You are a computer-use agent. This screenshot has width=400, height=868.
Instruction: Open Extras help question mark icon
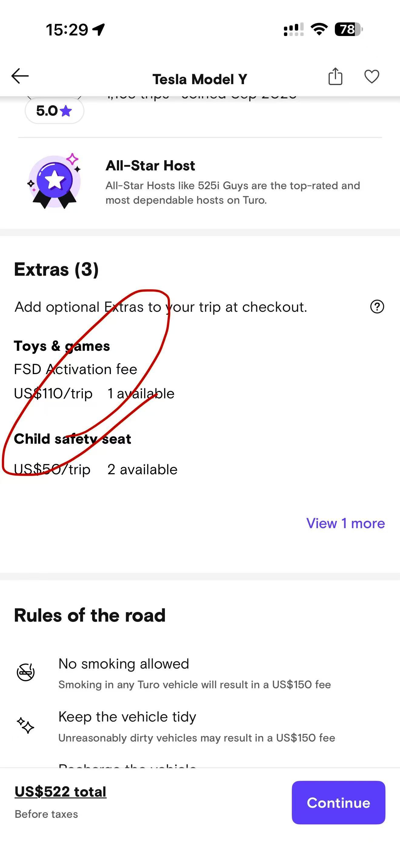tap(377, 307)
